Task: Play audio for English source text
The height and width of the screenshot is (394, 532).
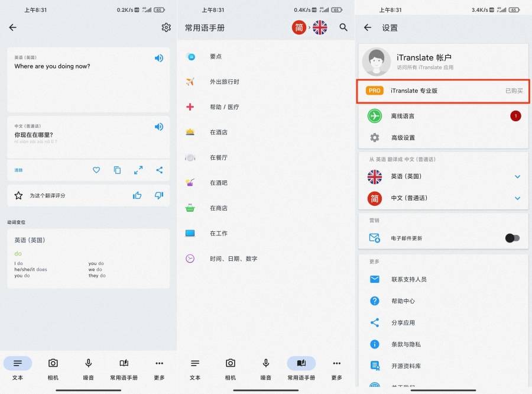Action: tap(159, 58)
